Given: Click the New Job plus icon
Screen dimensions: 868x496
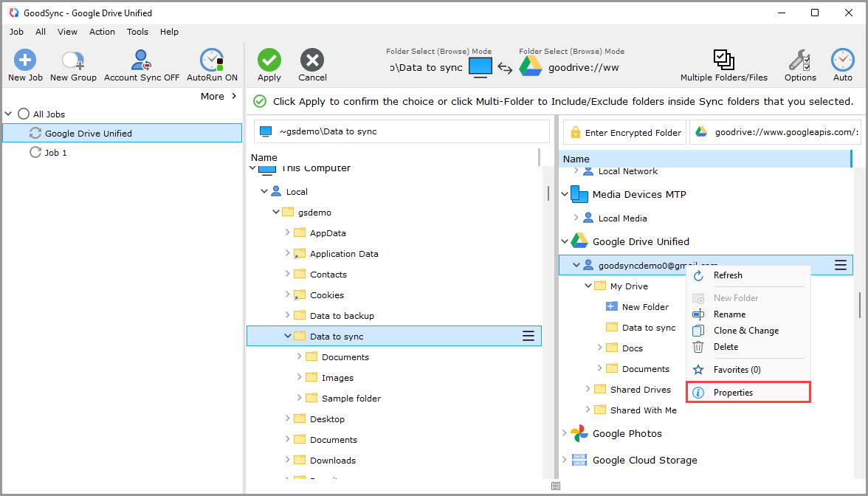Looking at the screenshot, I should [25, 60].
